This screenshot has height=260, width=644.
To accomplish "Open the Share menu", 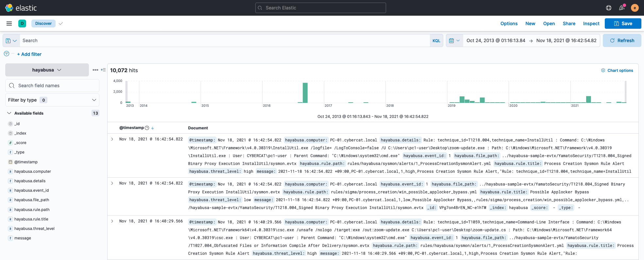I will click(569, 24).
